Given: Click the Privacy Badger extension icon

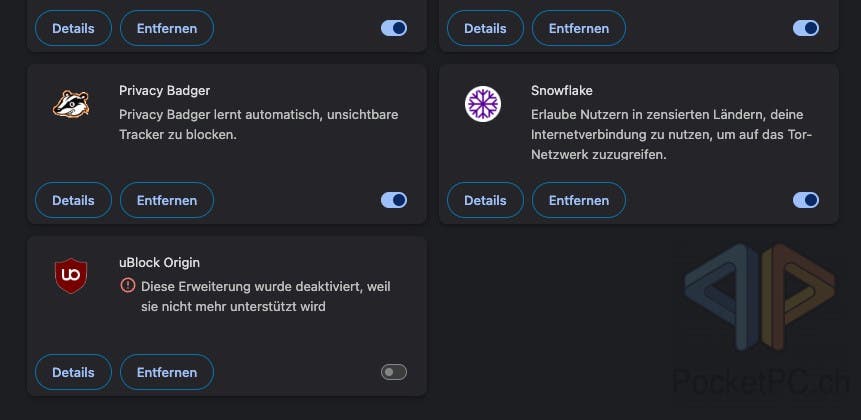Looking at the screenshot, I should click(x=71, y=104).
